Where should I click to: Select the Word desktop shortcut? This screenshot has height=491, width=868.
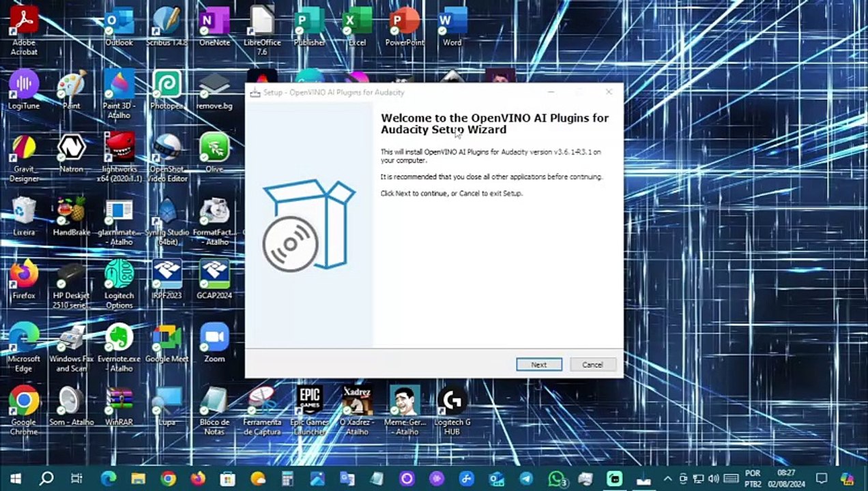point(452,27)
